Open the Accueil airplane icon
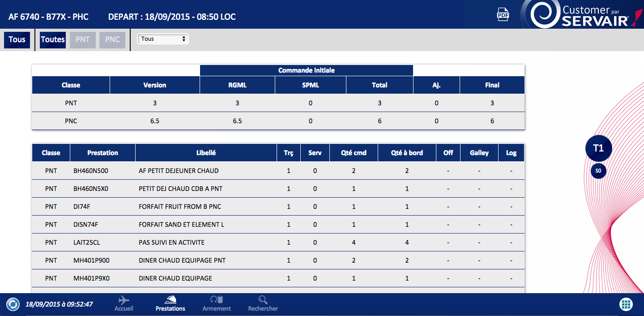Viewport: 644px width, 316px height. (124, 300)
